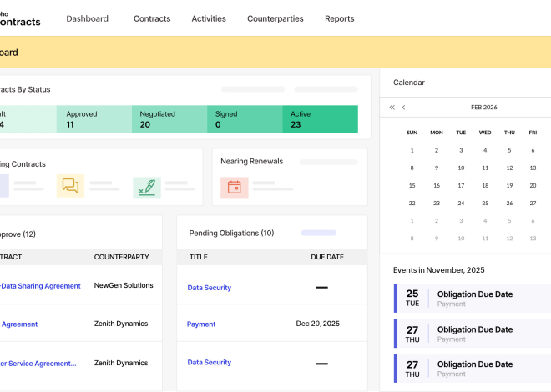Click the Approved status segment showing 11
The width and height of the screenshot is (551, 392).
click(x=94, y=119)
